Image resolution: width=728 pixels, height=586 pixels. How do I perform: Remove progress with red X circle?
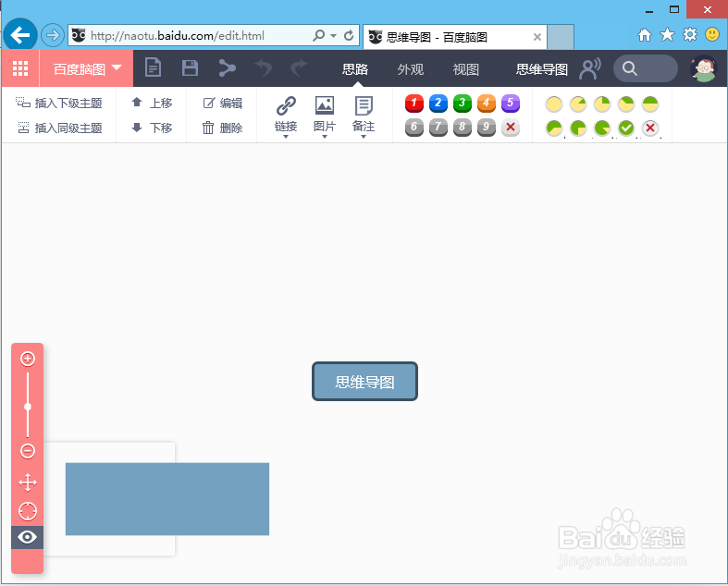[x=650, y=128]
